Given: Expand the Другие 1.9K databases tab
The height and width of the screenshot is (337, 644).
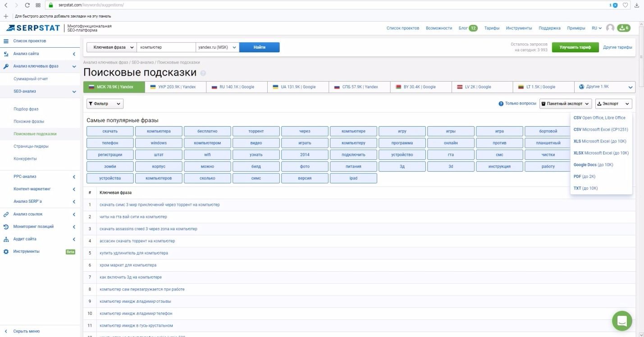Looking at the screenshot, I should 605,87.
